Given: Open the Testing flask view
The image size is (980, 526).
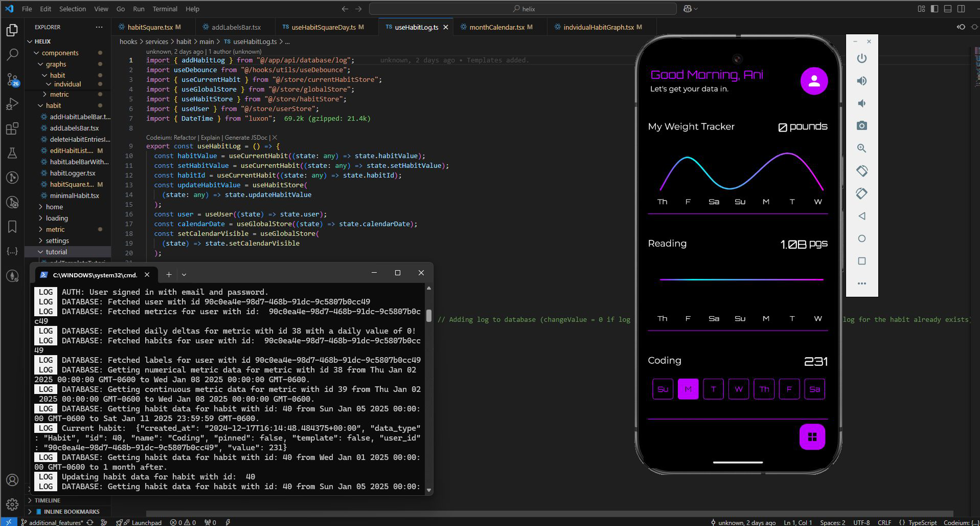Looking at the screenshot, I should pyautogui.click(x=12, y=153).
